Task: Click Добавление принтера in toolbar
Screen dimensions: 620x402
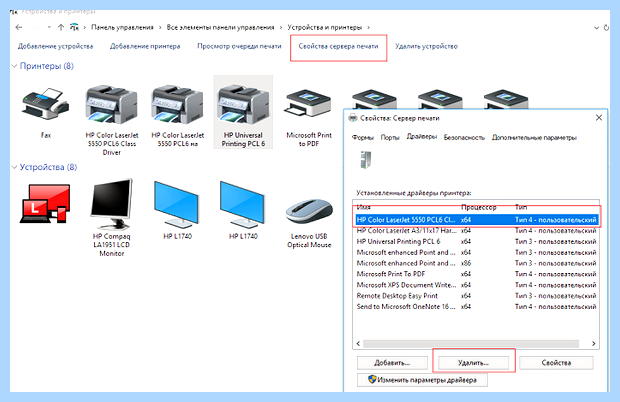Action: coord(145,46)
